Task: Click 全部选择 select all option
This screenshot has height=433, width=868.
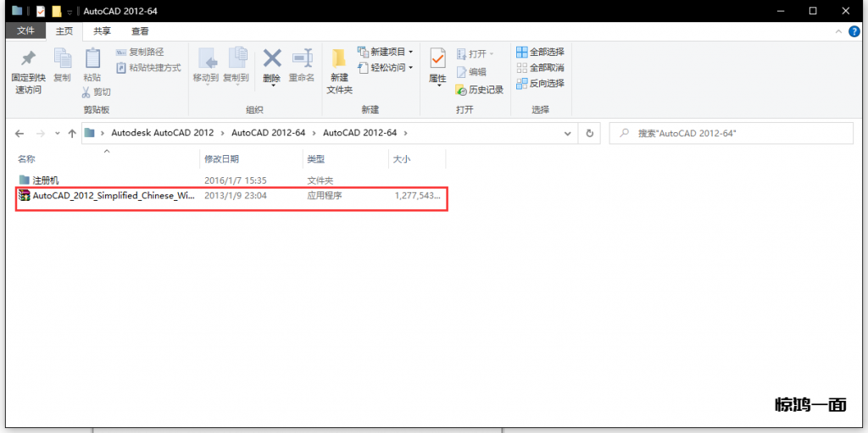Action: click(540, 52)
